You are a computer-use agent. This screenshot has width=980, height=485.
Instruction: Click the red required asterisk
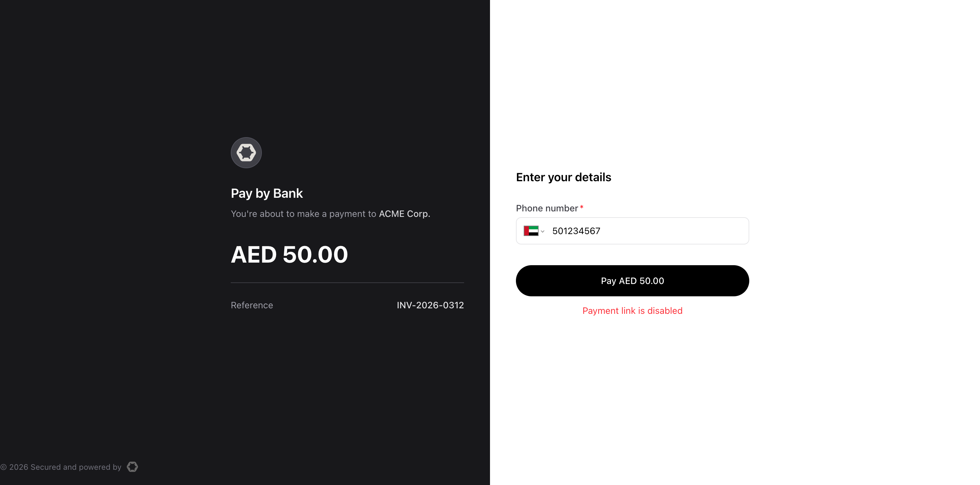[581, 207]
